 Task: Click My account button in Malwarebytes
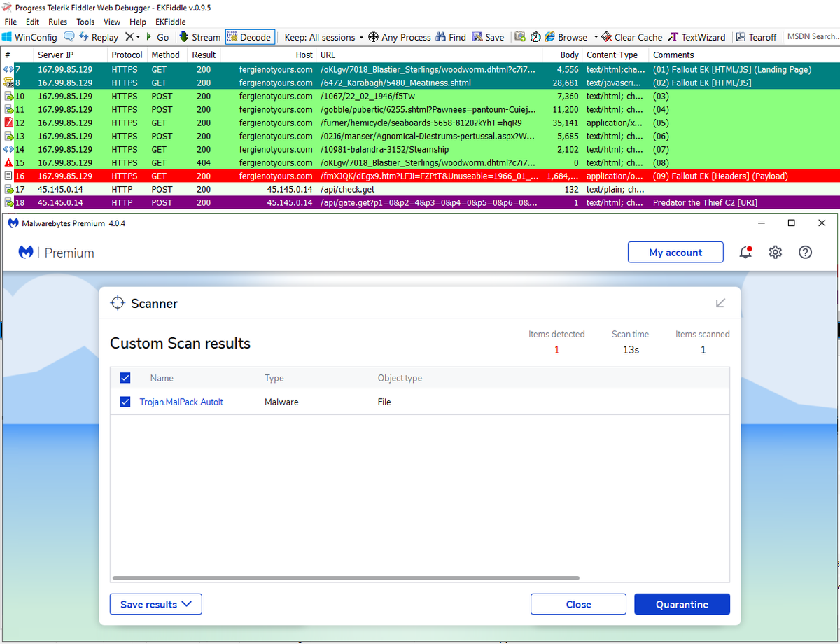pyautogui.click(x=675, y=253)
